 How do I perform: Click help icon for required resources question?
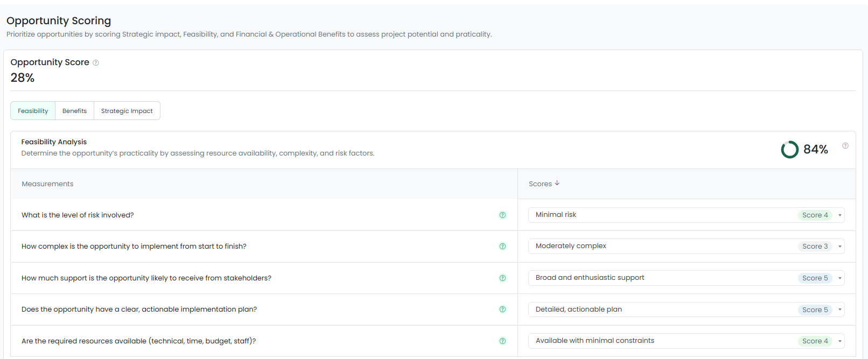502,341
